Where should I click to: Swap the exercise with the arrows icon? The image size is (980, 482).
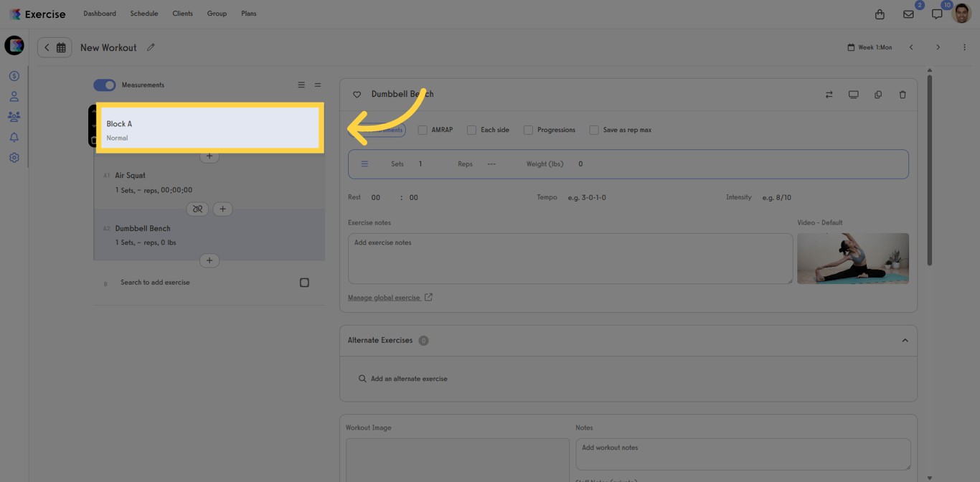tap(829, 95)
